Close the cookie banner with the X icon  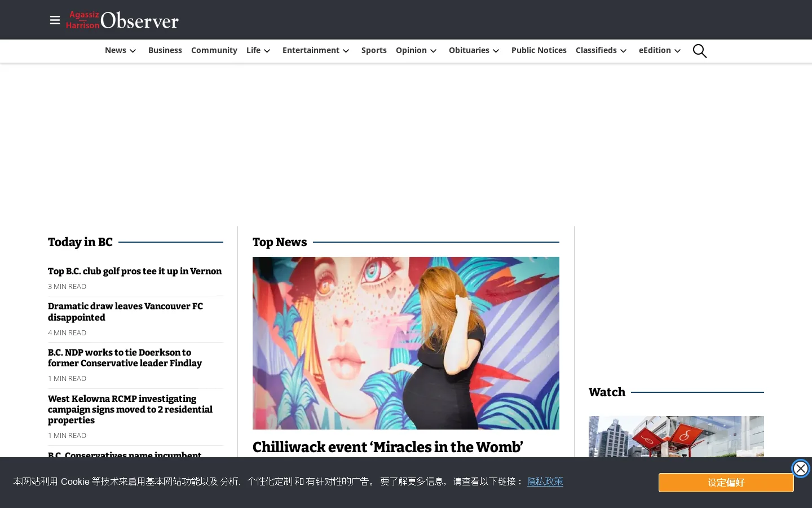coord(800,468)
